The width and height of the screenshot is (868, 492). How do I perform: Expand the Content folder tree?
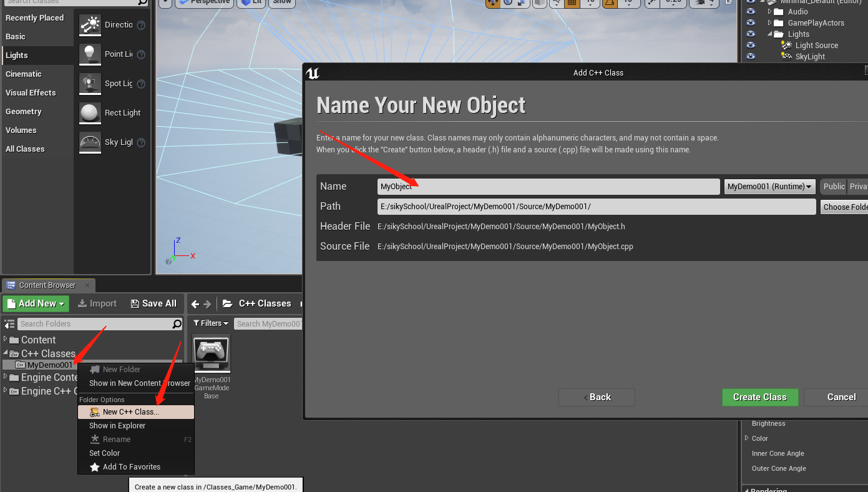6,340
